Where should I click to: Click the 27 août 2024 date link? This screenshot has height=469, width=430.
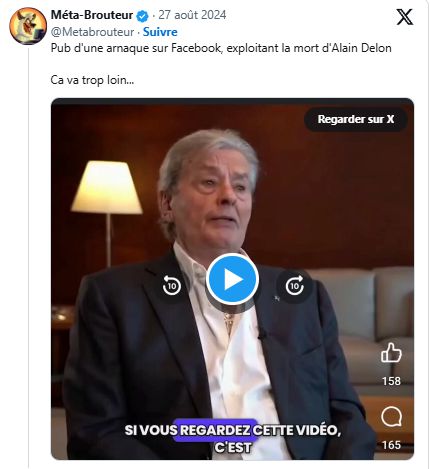[192, 15]
